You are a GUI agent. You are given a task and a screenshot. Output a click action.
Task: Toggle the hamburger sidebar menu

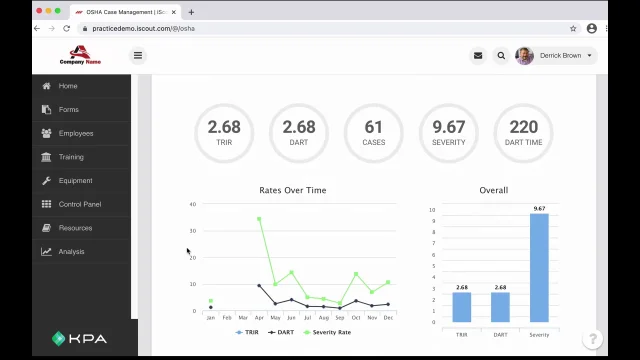pos(138,56)
